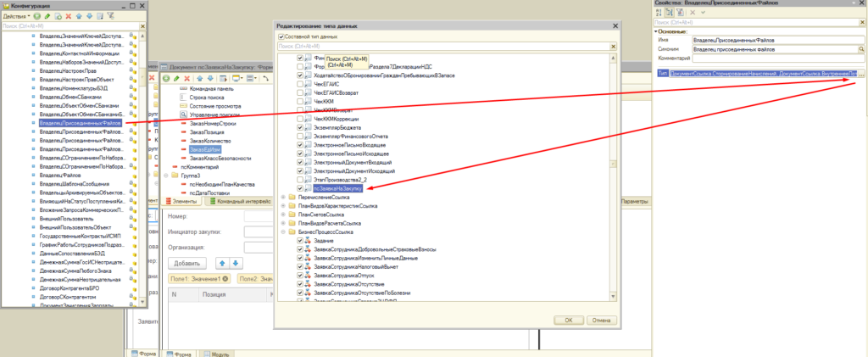Screen dimensions: 868x357
Task: Check ЧекЕГАИС checkbox
Action: coord(300,84)
